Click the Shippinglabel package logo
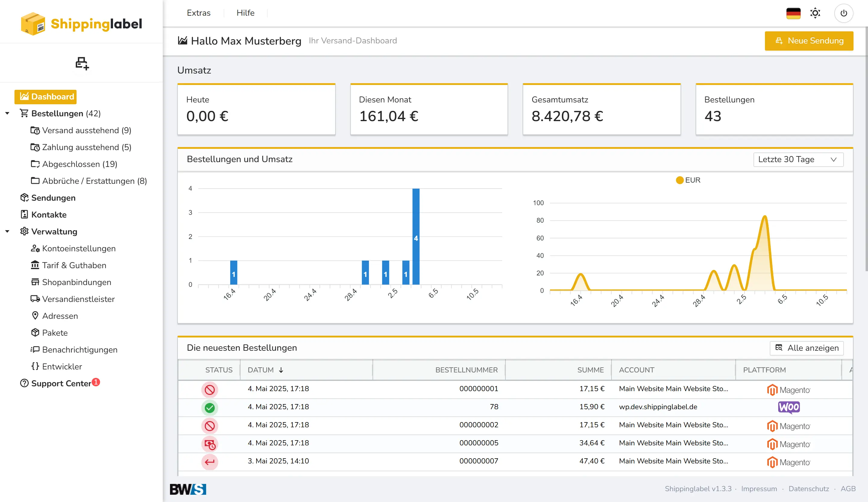 tap(33, 24)
